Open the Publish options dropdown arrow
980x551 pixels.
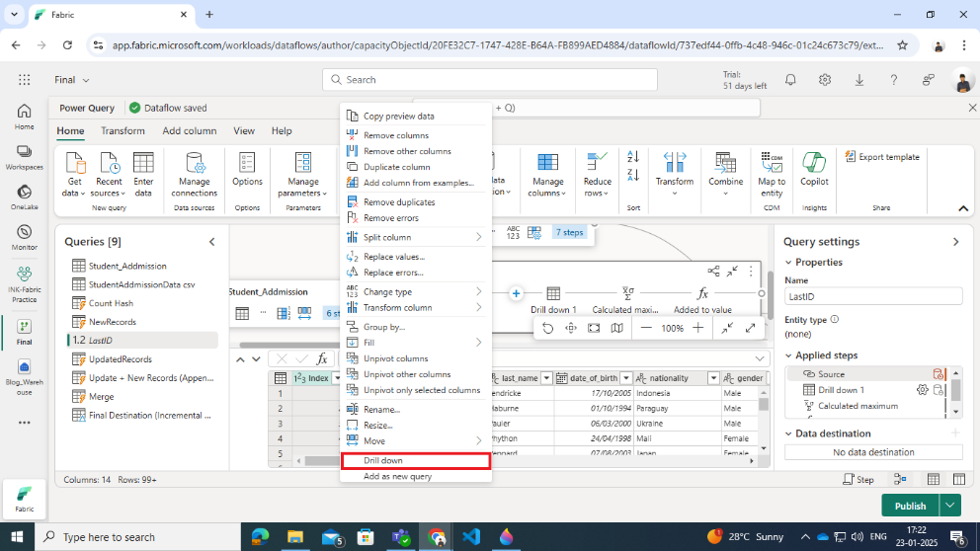[x=950, y=506]
